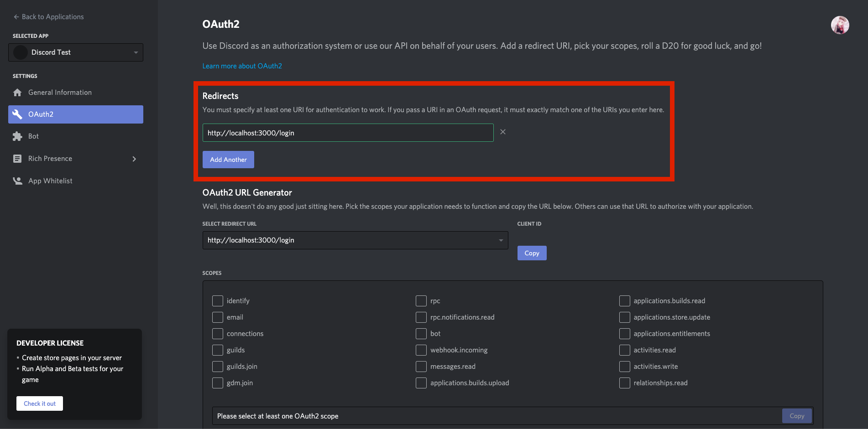Go to General Information settings
This screenshot has width=868, height=429.
tap(76, 93)
